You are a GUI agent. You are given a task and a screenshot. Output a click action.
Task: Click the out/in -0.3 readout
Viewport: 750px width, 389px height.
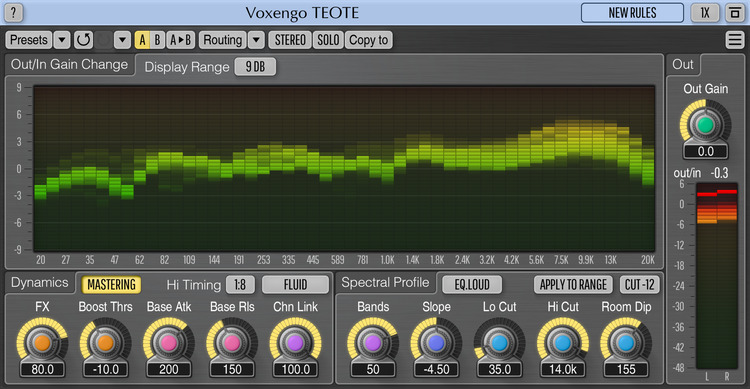(701, 173)
